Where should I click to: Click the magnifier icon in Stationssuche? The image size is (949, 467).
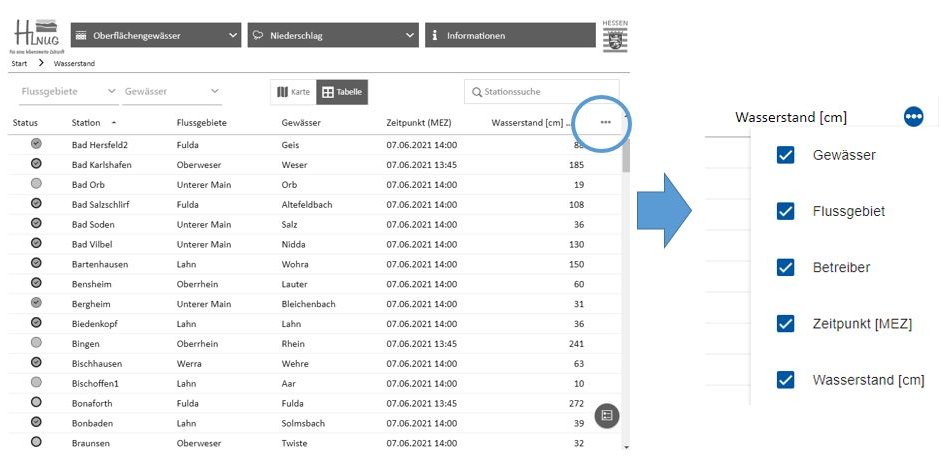(477, 92)
